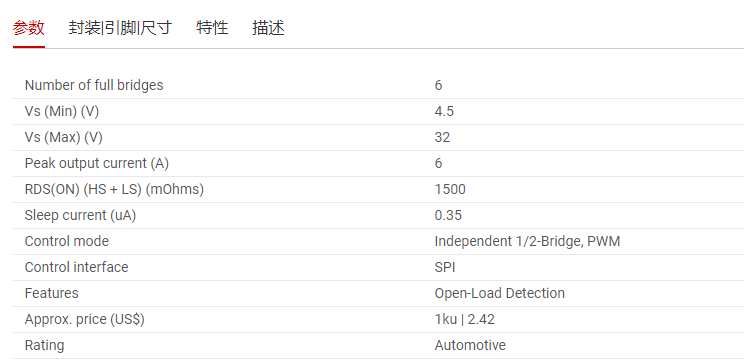Click the Vs (Max) (V) value 32
The height and width of the screenshot is (360, 744).
pos(442,137)
